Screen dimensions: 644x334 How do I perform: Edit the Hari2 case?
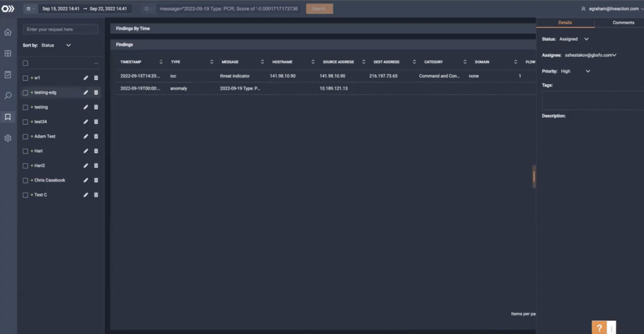tap(86, 166)
